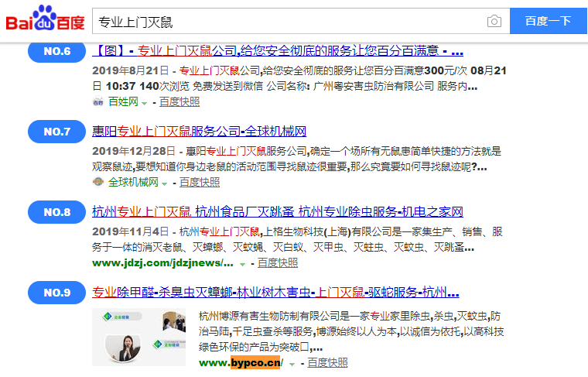Click the NO.8 rank badge
Screen dimensions: 588x377
pyautogui.click(x=56, y=212)
